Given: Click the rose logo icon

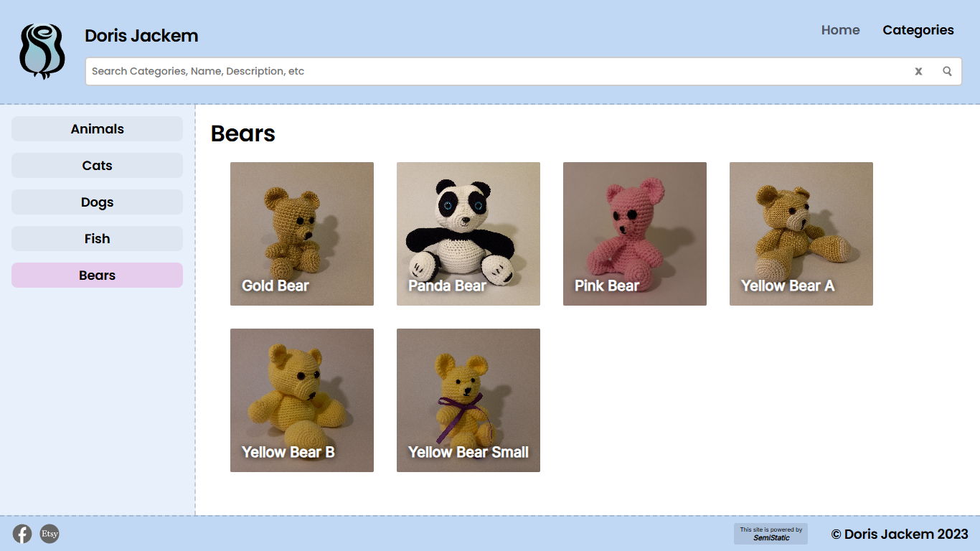Looking at the screenshot, I should click(x=42, y=51).
